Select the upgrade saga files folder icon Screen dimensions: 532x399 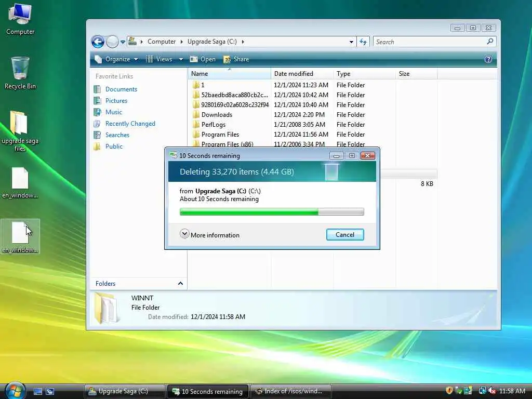point(20,130)
